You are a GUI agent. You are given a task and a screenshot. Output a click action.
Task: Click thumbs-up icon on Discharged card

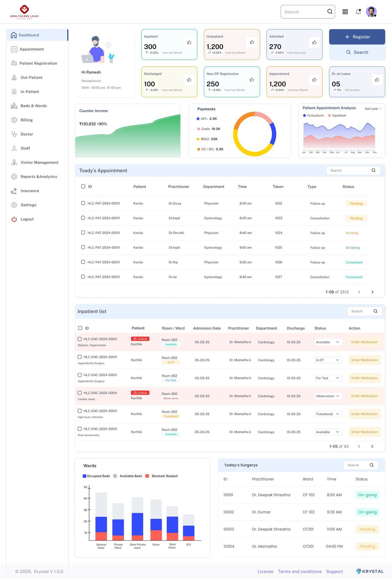189,80
